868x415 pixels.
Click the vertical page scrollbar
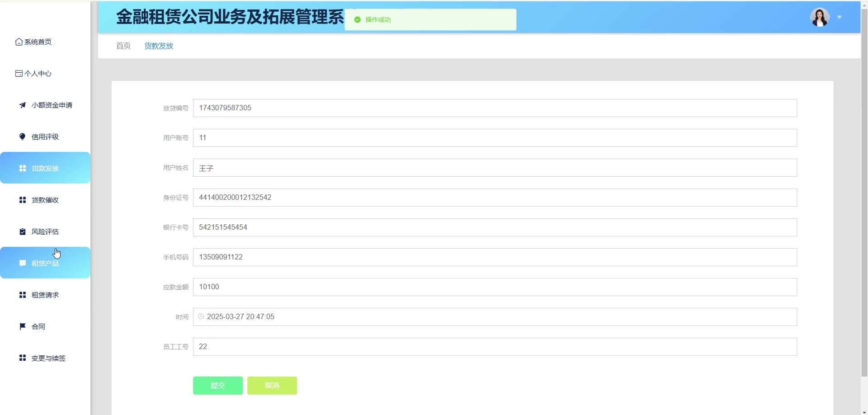864,192
